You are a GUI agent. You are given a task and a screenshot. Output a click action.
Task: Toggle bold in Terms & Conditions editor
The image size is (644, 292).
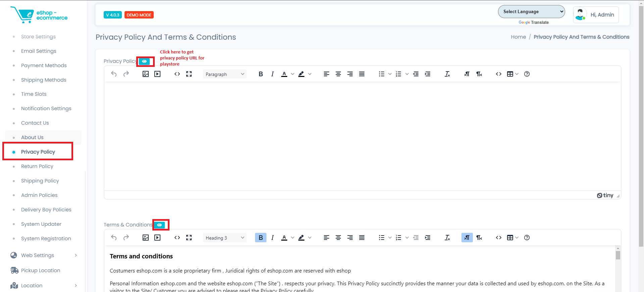pos(261,238)
